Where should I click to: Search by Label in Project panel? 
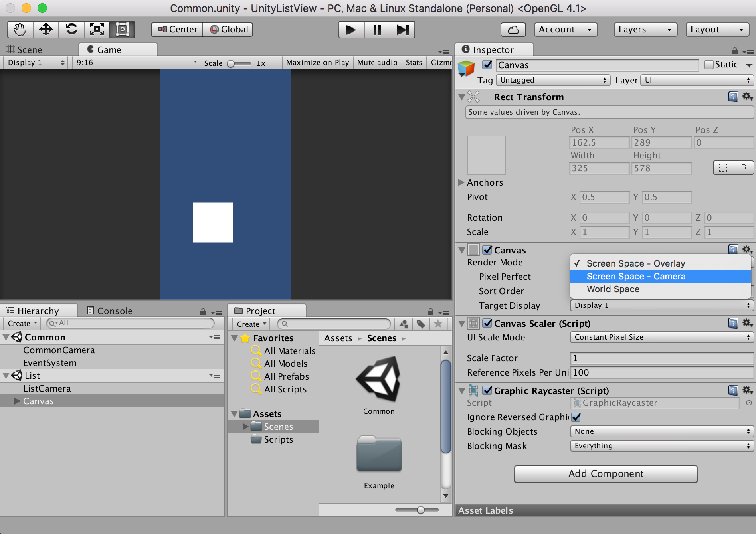click(x=421, y=324)
